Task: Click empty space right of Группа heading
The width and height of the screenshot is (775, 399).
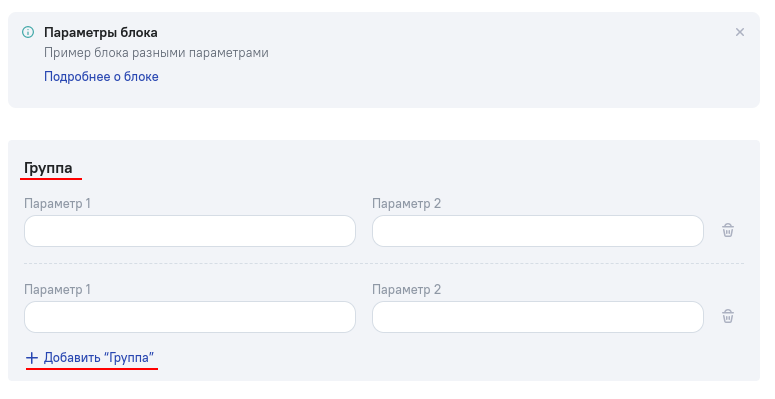Action: (x=395, y=168)
